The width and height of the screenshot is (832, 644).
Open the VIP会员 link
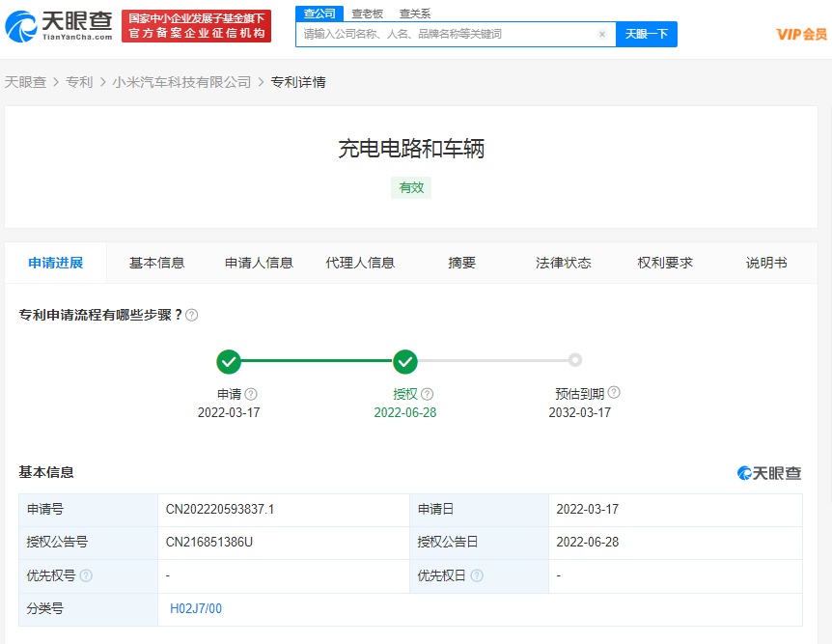[x=801, y=35]
